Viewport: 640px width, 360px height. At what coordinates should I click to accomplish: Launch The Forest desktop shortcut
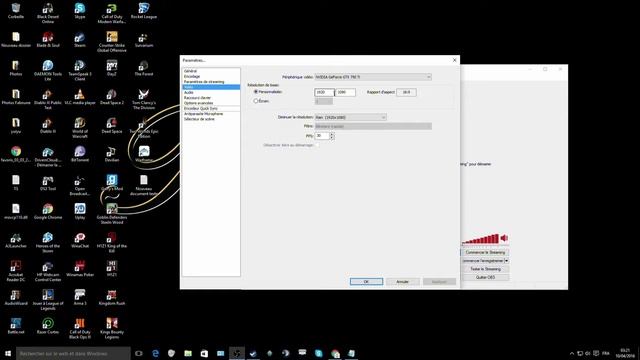click(x=144, y=68)
